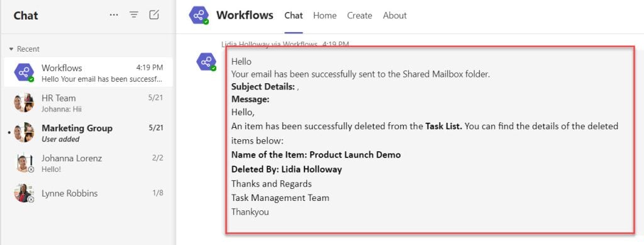Open the chat filter icon
The width and height of the screenshot is (644, 245).
133,15
